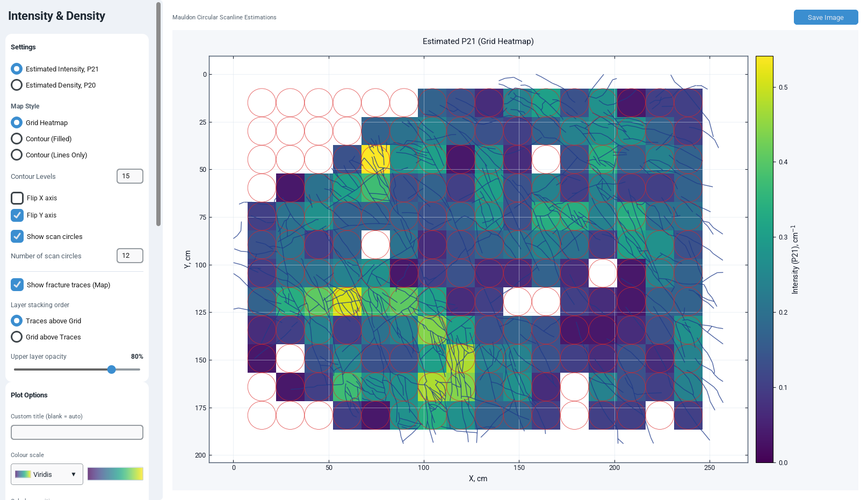Open the Viridis colour scale dropdown
This screenshot has width=868, height=500.
click(47, 474)
